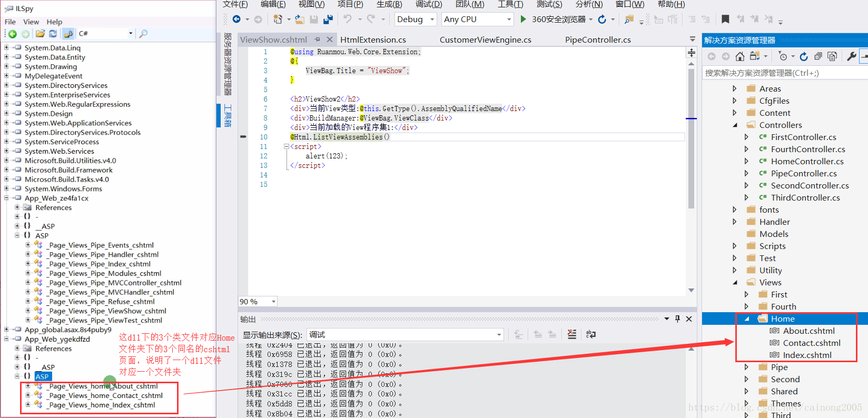Open the 90 % zoom level dropdown

(x=273, y=302)
